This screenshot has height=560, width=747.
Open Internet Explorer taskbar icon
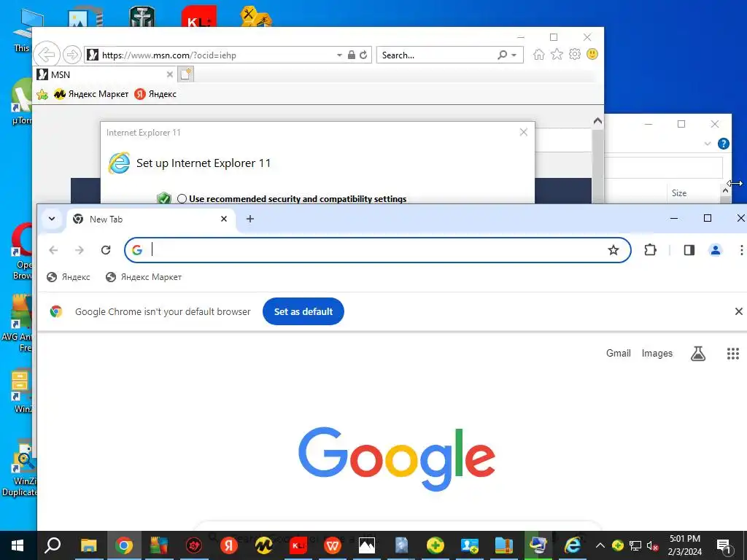pyautogui.click(x=573, y=545)
